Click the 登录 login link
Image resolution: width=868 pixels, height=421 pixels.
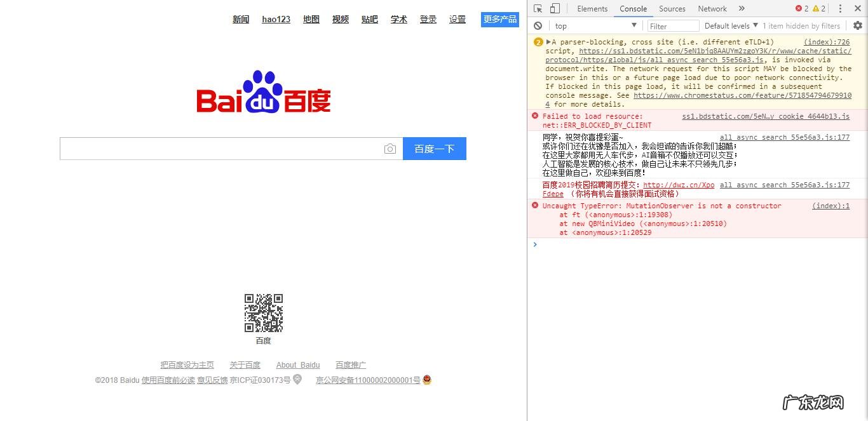click(x=428, y=19)
